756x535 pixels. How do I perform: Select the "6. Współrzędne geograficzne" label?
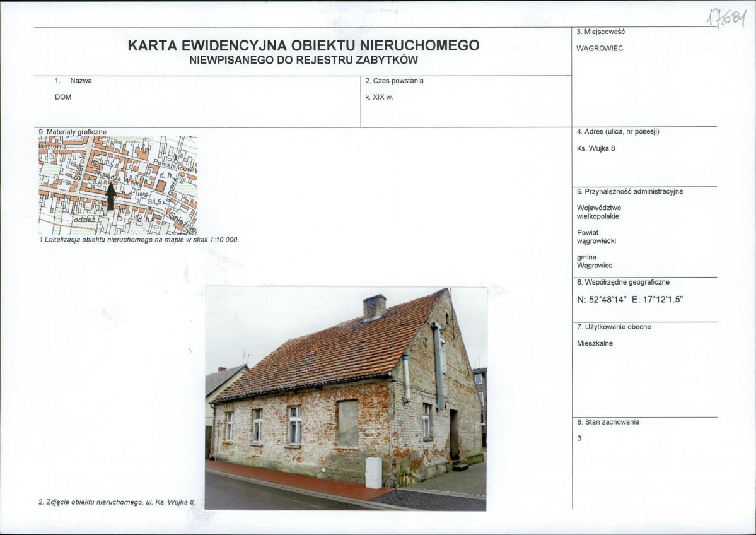click(623, 282)
